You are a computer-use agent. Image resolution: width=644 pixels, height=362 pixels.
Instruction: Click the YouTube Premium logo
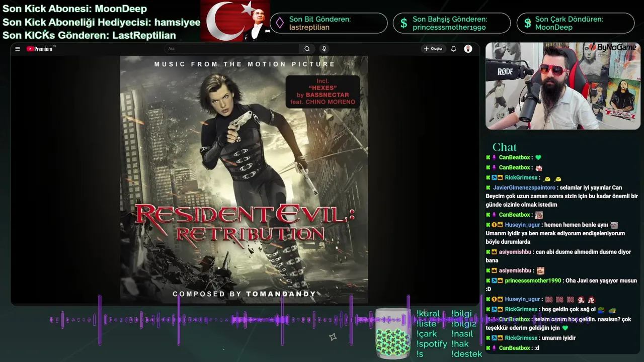click(x=40, y=49)
